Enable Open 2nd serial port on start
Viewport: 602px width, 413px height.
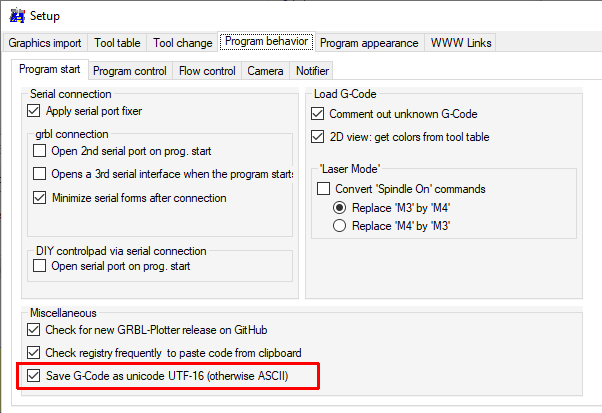tap(40, 151)
